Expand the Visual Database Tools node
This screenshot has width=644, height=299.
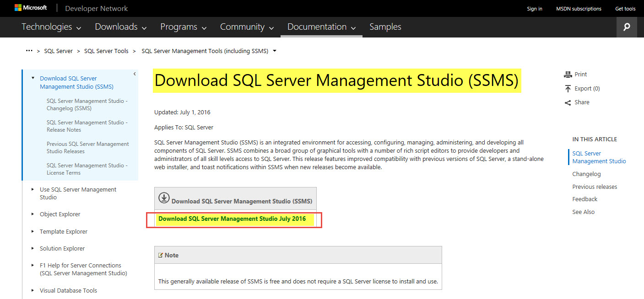point(33,290)
